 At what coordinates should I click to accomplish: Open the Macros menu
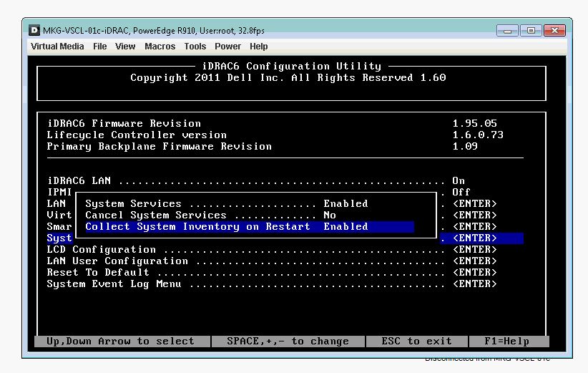point(160,46)
